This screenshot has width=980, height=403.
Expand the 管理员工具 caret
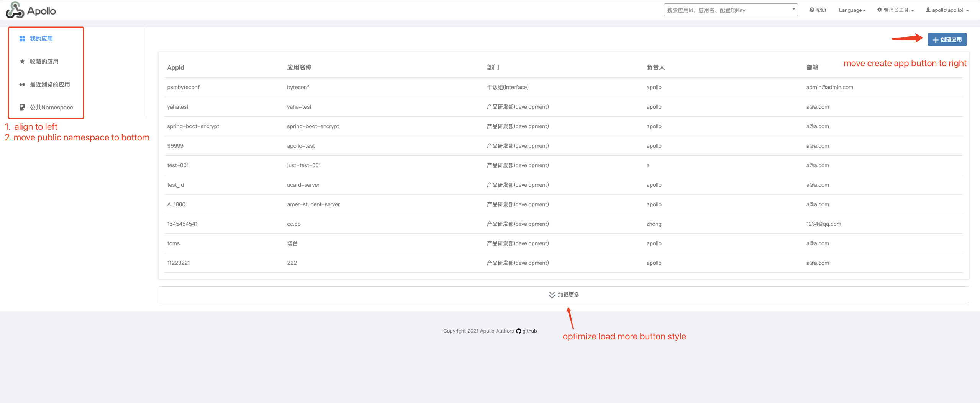coord(913,11)
